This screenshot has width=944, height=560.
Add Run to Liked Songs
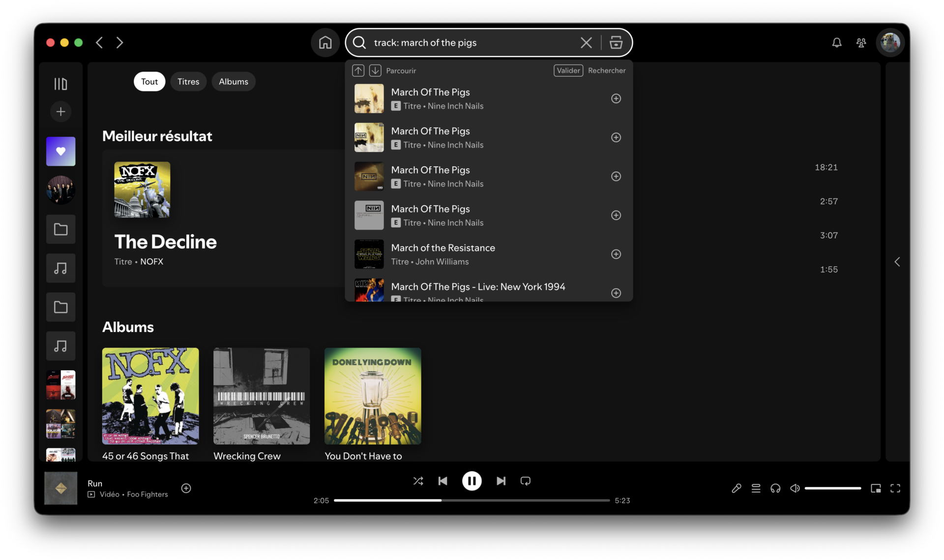186,488
